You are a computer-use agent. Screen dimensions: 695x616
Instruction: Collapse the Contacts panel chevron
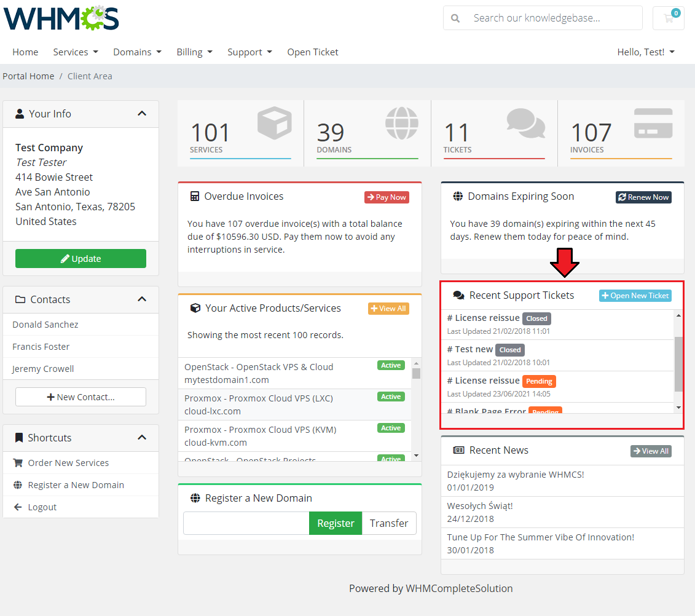click(142, 299)
